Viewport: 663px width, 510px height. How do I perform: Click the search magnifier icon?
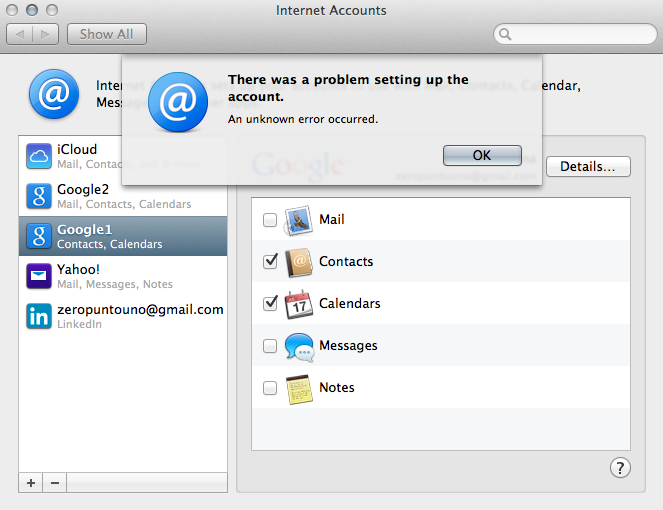click(505, 34)
